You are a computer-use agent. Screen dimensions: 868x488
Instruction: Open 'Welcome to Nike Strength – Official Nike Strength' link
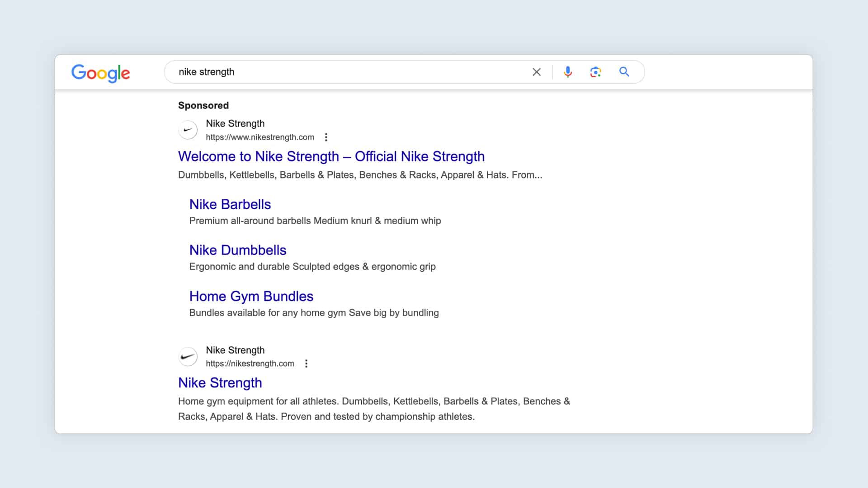point(331,156)
